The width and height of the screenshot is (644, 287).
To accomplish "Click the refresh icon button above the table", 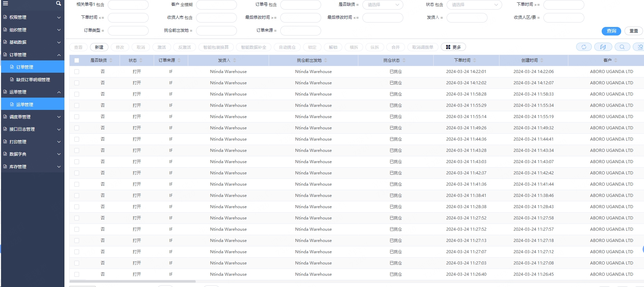I will coord(584,47).
